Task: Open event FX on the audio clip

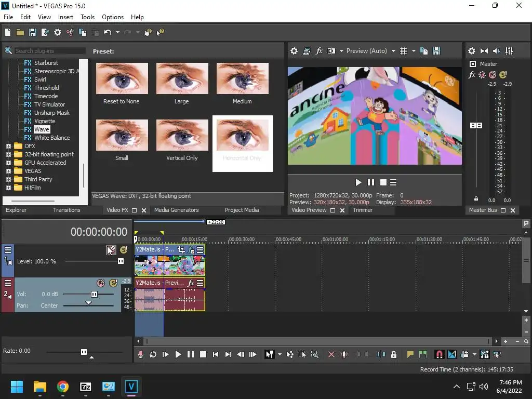Action: tap(191, 283)
